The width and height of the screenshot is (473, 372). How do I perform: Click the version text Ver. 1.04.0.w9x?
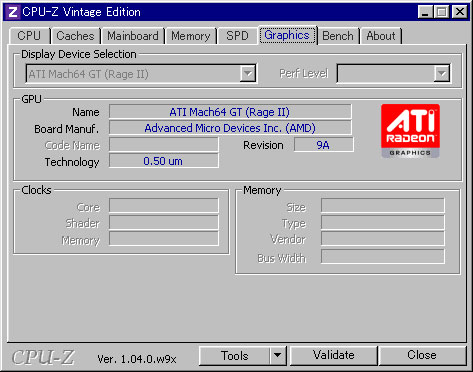point(137,359)
